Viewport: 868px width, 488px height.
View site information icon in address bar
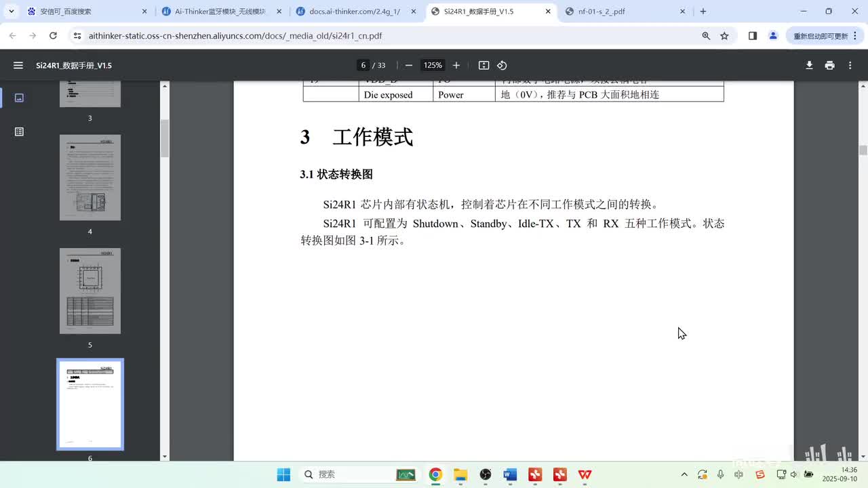pyautogui.click(x=77, y=36)
